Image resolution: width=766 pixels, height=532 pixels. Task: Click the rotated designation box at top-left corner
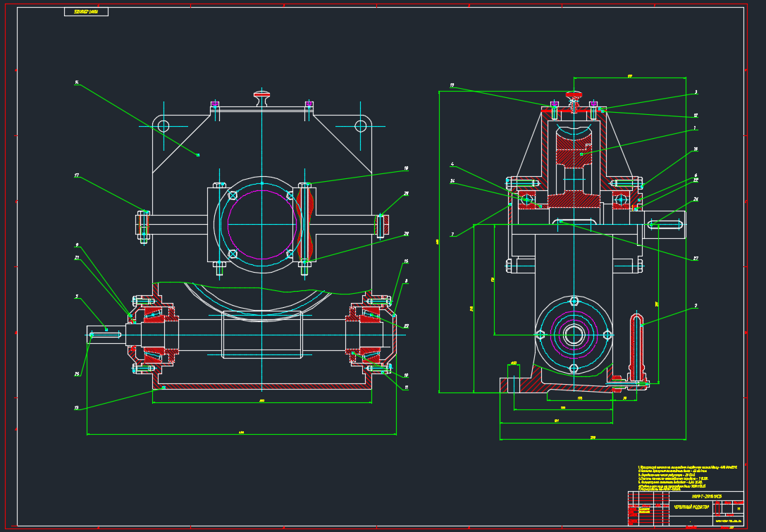click(86, 12)
